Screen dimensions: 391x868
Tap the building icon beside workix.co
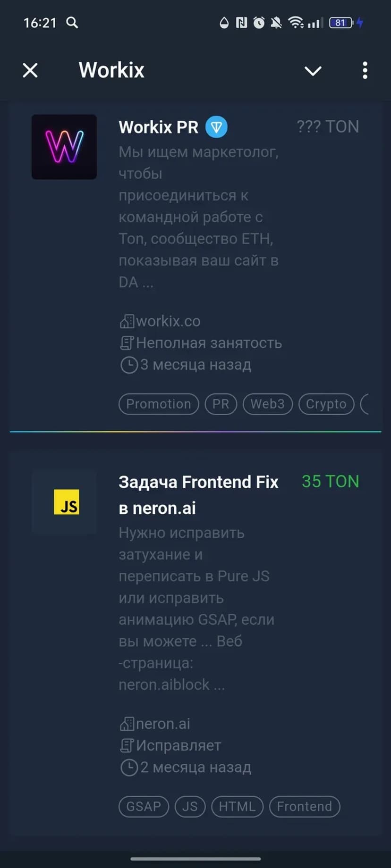point(127,321)
